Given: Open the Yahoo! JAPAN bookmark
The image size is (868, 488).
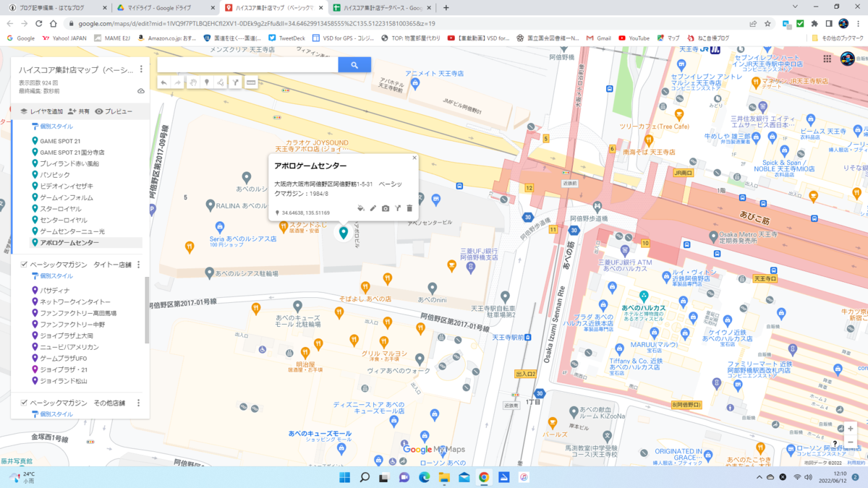Looking at the screenshot, I should (x=65, y=38).
